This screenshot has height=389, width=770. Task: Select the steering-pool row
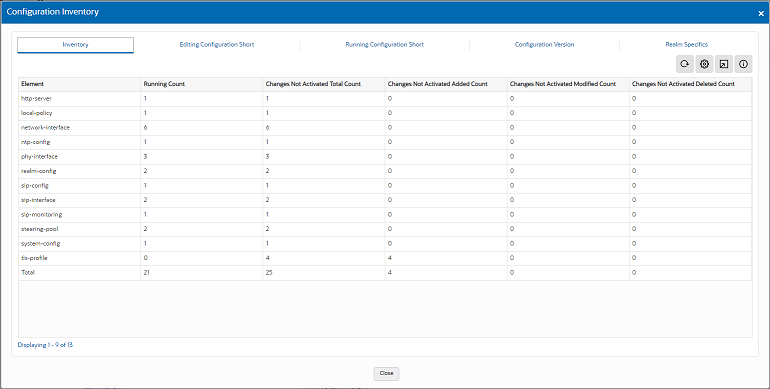(x=385, y=229)
